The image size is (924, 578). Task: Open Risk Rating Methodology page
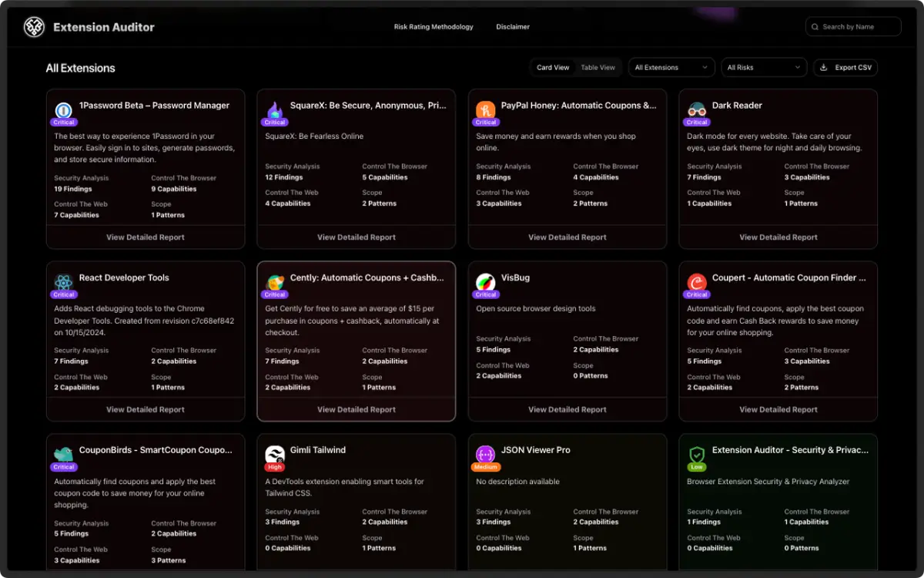pyautogui.click(x=434, y=27)
